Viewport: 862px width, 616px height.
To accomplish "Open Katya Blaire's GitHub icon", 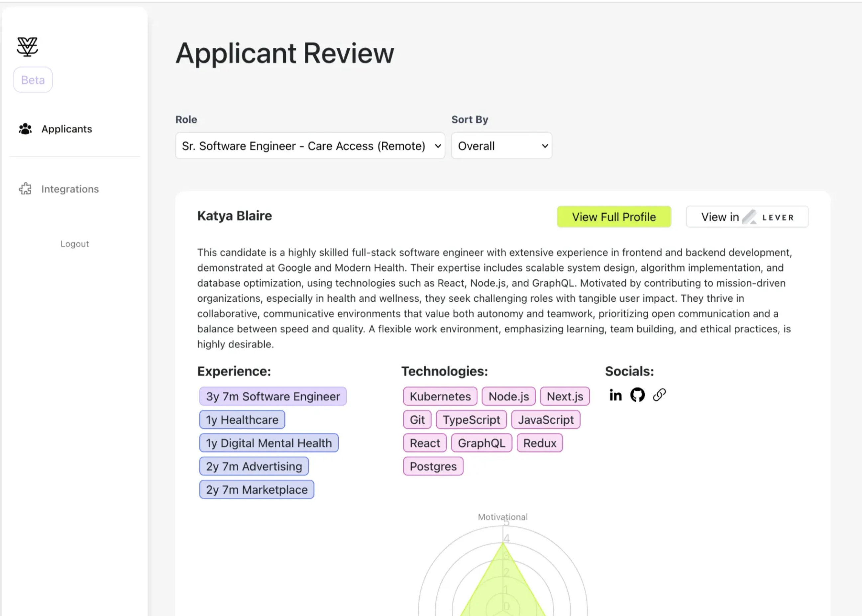I will (637, 395).
